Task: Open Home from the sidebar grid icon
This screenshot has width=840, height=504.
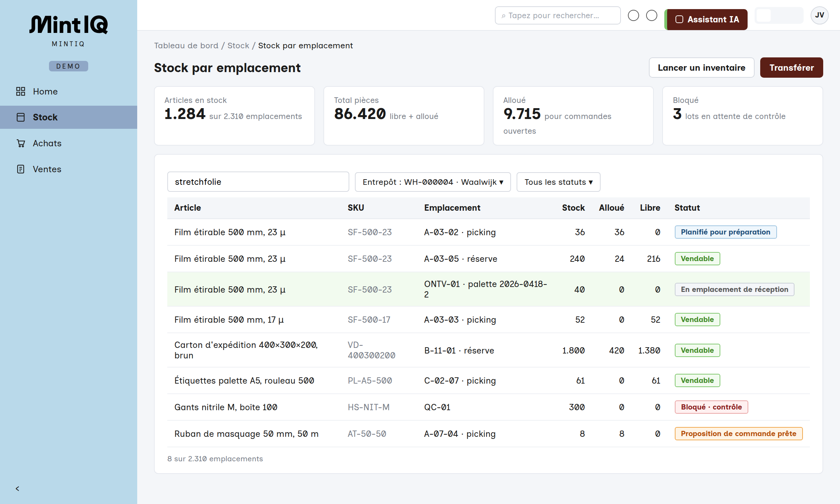Action: point(21,91)
